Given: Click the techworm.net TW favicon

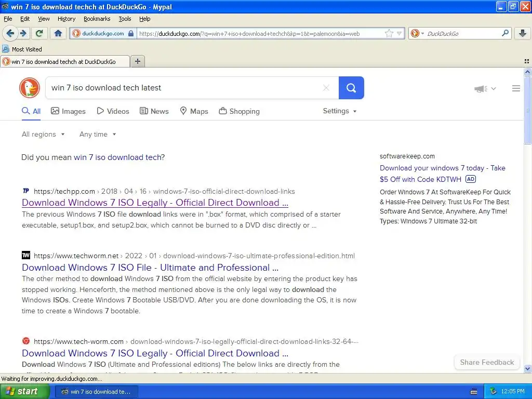Looking at the screenshot, I should [x=26, y=255].
